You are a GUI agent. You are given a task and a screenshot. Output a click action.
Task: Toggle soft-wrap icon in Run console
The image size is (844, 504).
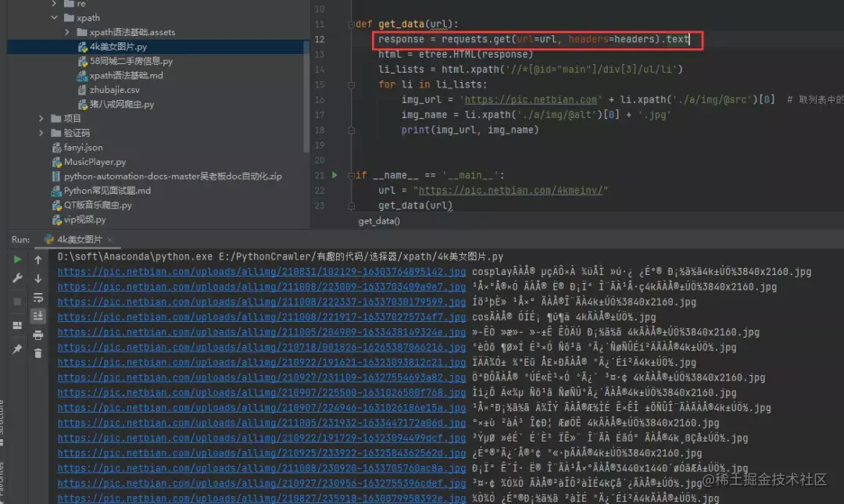tap(38, 297)
